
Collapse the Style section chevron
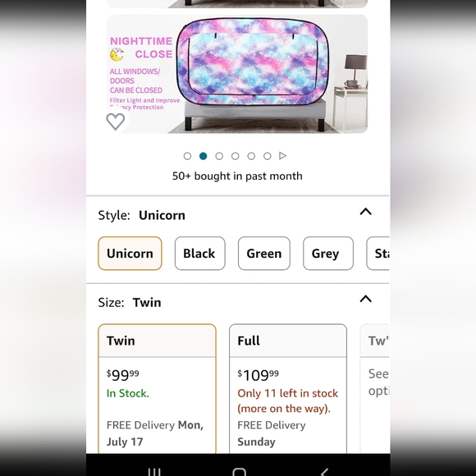365,212
